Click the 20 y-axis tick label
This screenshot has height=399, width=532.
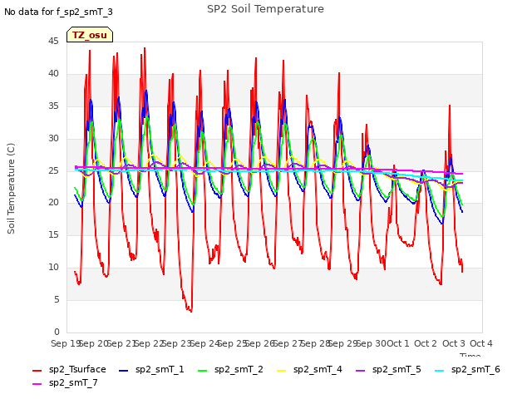click(53, 202)
